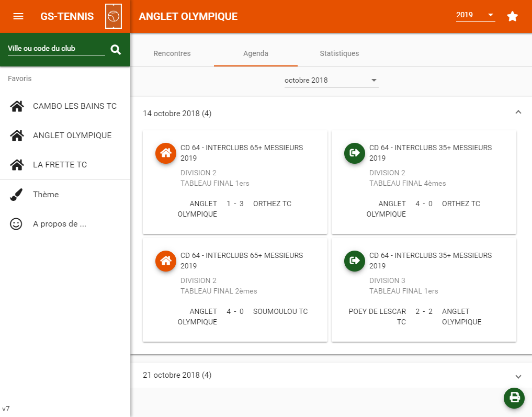Click POEY DE LESCAR TC team name

(377, 317)
